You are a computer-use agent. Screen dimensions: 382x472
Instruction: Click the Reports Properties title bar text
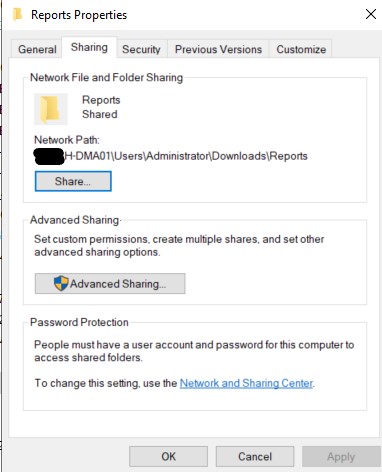pos(79,15)
